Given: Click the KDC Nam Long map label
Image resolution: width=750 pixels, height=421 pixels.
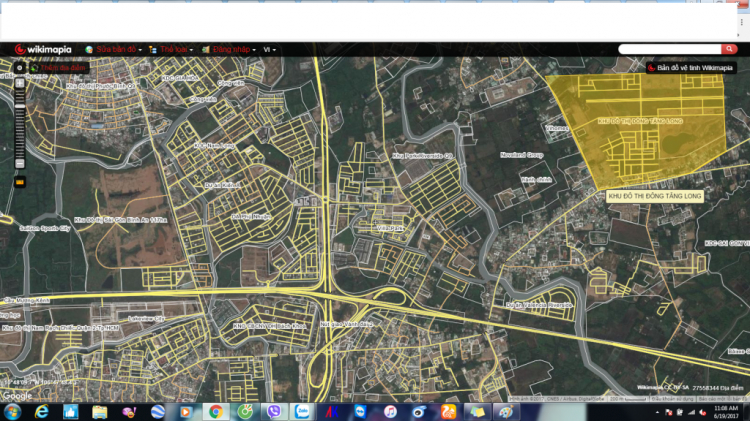Looking at the screenshot, I should [x=214, y=145].
